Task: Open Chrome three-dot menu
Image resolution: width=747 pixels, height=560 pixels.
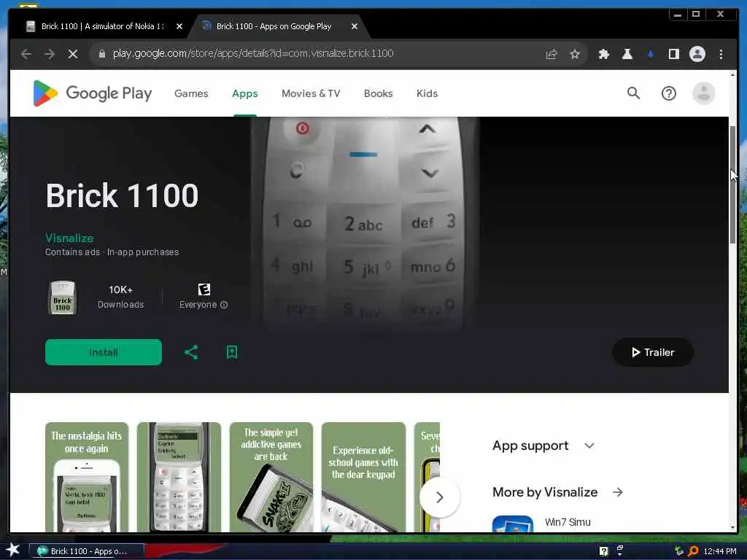Action: (x=721, y=54)
